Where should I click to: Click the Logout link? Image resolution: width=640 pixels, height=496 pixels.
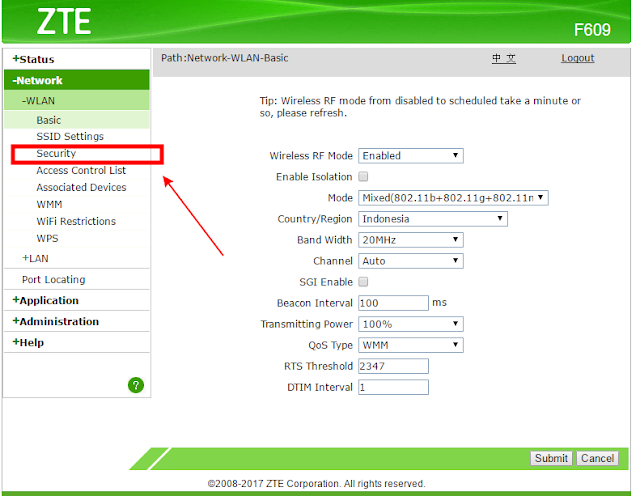578,58
